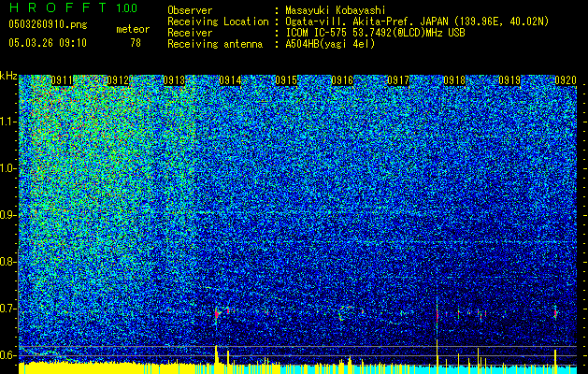Click the HROFFT title text
Image resolution: width=588 pixels, height=374 pixels.
click(x=60, y=7)
